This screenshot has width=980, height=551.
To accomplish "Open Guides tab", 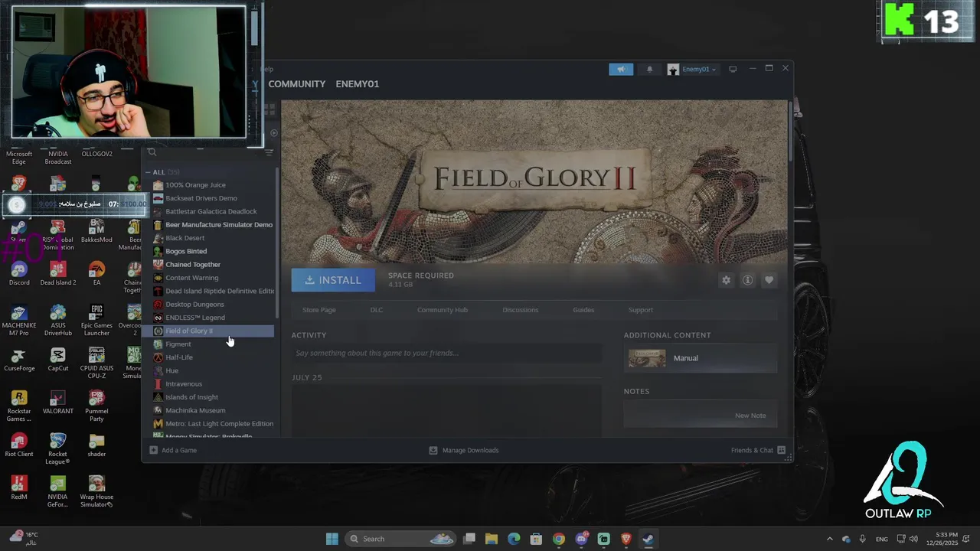I will coord(583,310).
